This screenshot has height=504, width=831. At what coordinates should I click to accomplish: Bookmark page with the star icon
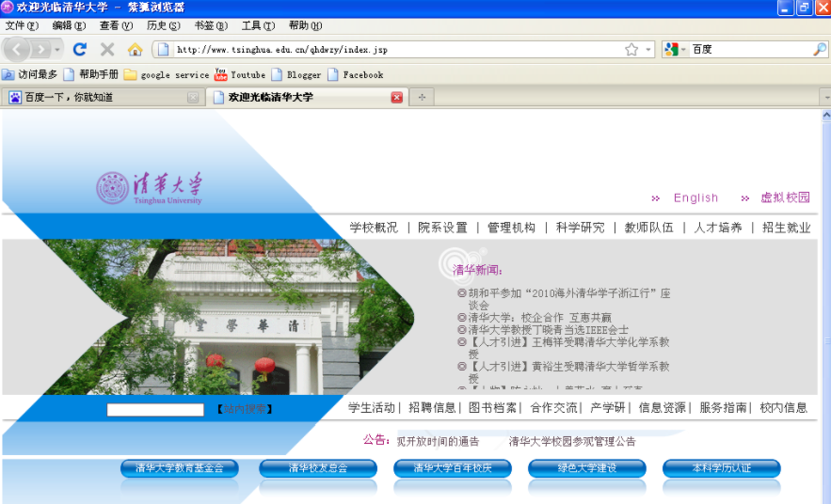tap(631, 49)
